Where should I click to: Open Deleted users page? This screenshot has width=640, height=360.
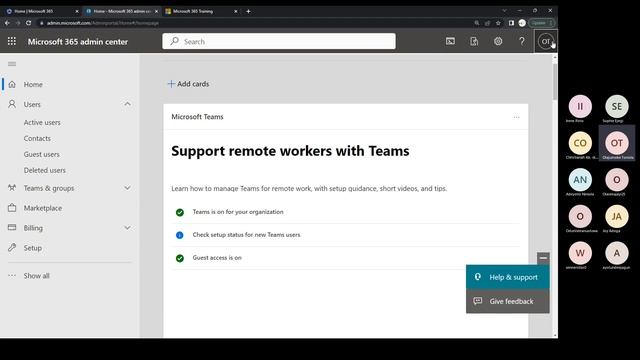click(x=44, y=170)
